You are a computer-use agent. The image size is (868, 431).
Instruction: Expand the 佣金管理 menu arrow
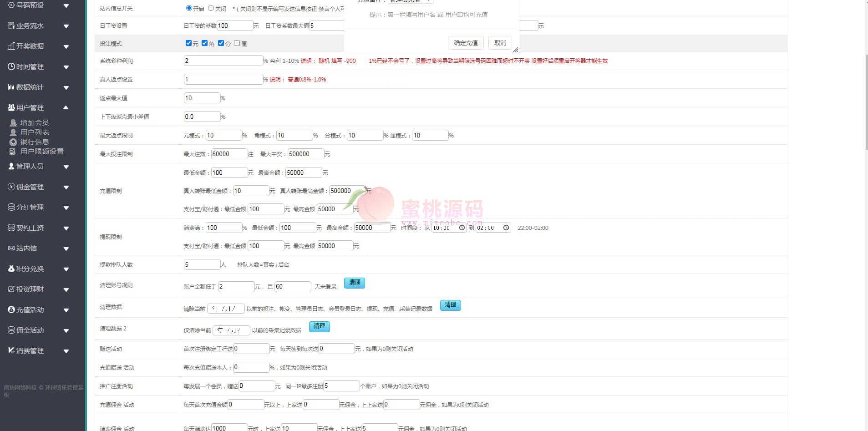coord(66,187)
